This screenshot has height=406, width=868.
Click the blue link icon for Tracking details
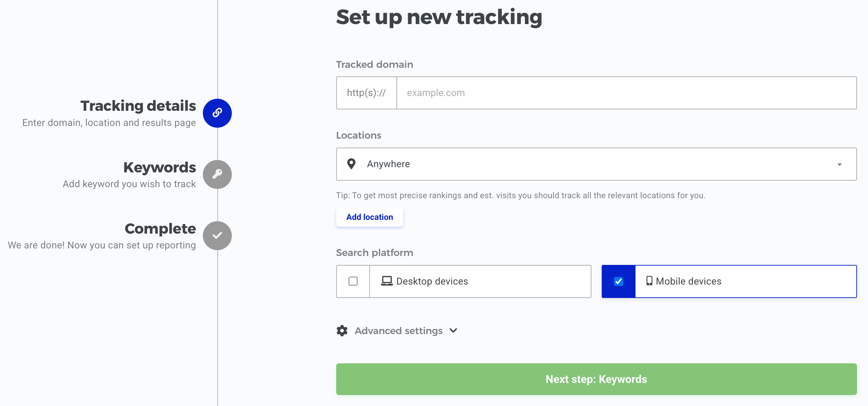217,113
